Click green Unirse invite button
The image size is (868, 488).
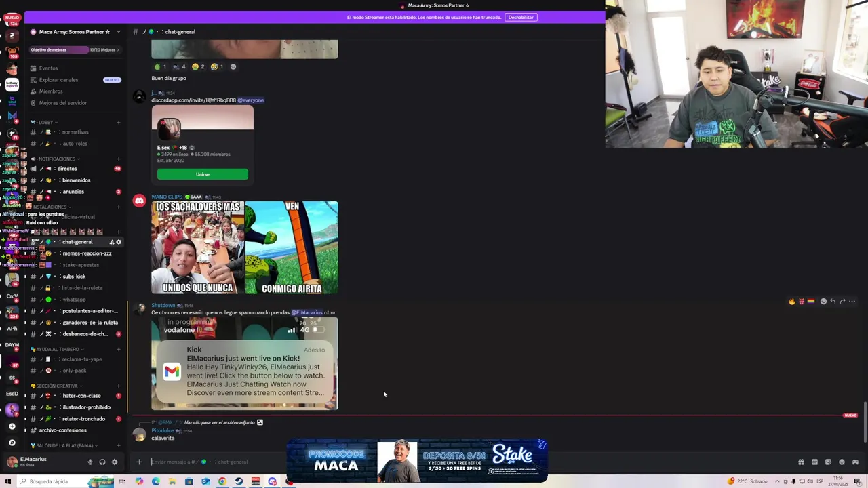click(203, 174)
